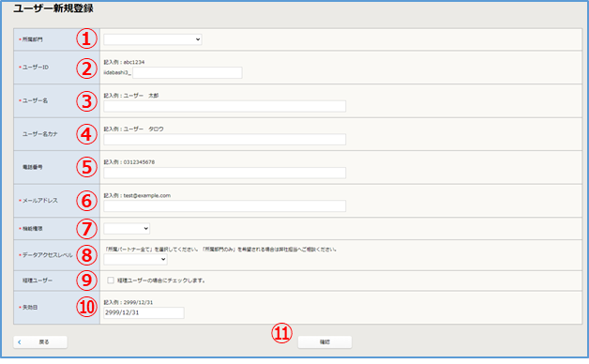Click the ユーザー名カナ input box

point(225,140)
